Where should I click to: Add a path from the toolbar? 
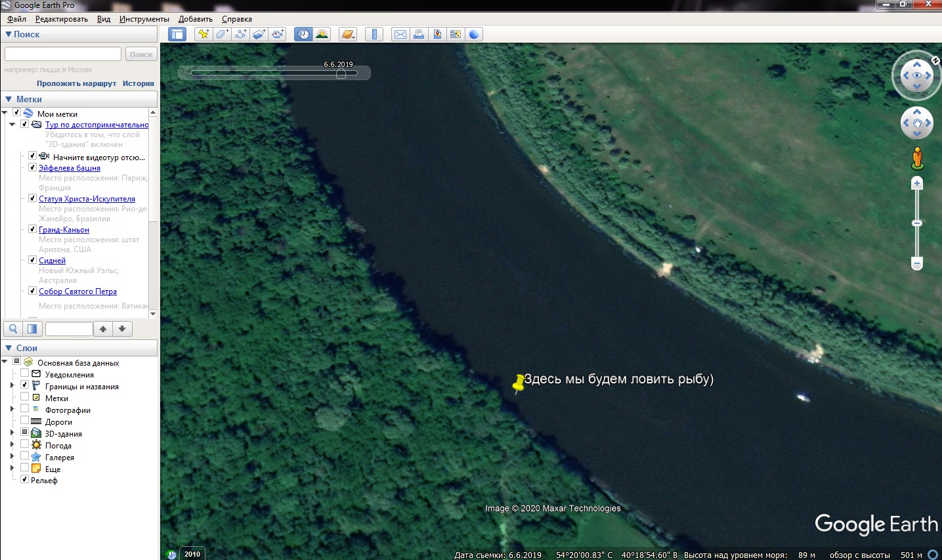click(x=240, y=34)
